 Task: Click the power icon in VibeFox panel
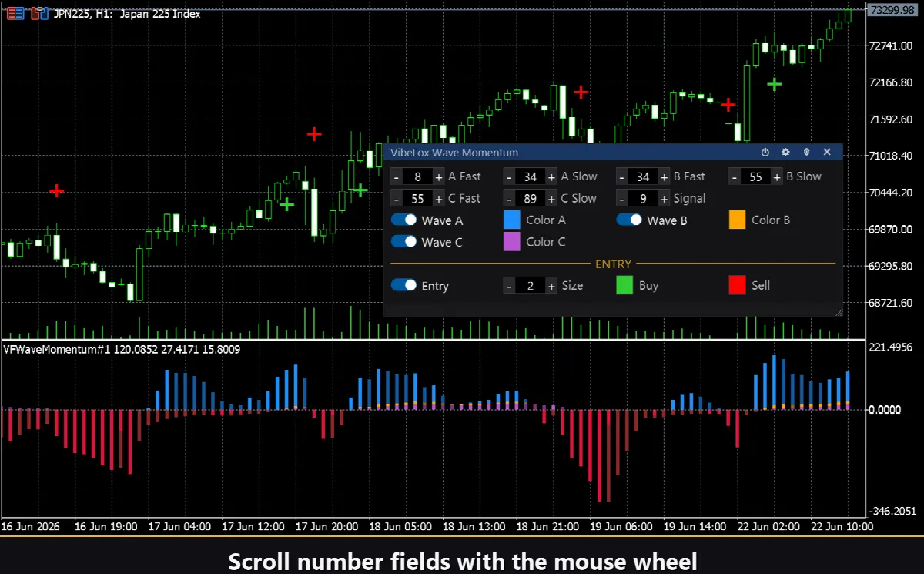click(x=765, y=153)
